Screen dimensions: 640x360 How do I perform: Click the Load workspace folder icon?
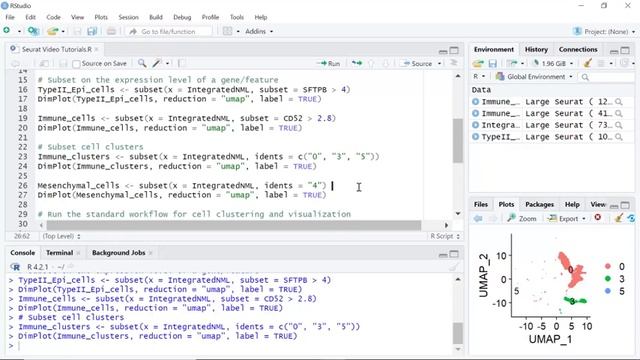pos(478,63)
